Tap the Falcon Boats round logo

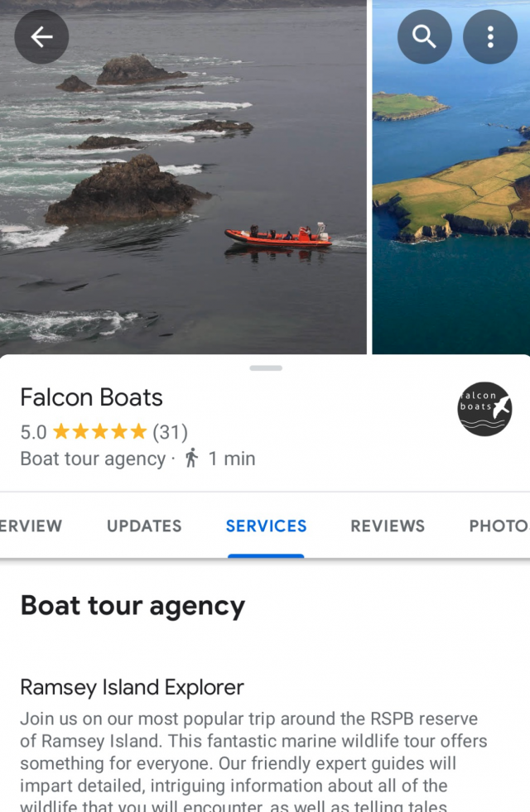484,409
